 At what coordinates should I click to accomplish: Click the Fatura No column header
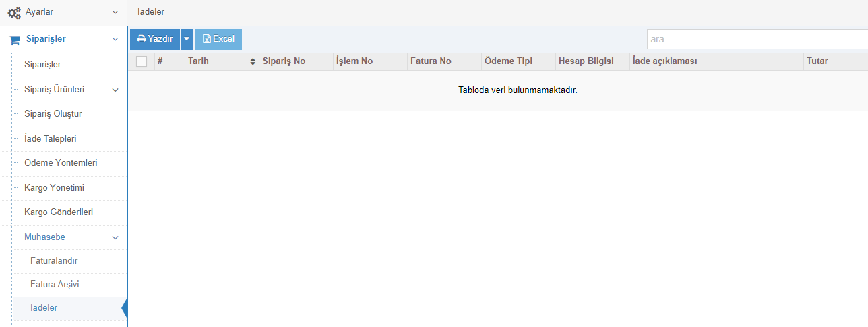pos(444,61)
